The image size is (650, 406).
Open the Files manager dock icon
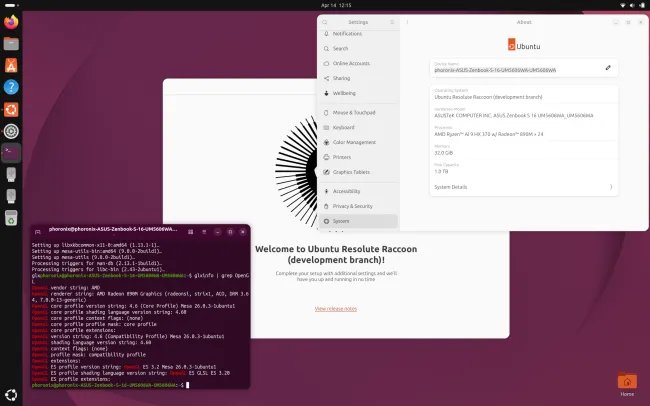tap(11, 44)
